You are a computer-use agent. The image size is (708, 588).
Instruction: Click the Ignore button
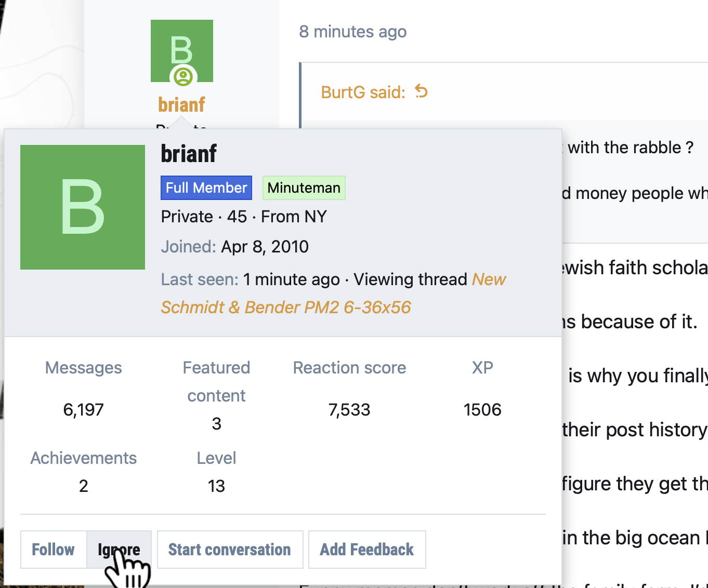[x=119, y=550]
